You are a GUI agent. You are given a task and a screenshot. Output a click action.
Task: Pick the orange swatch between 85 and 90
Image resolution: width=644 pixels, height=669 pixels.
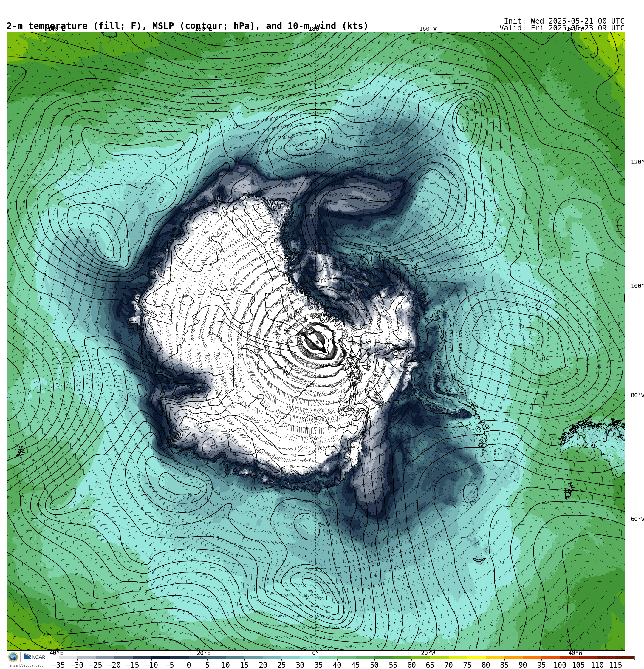513,657
